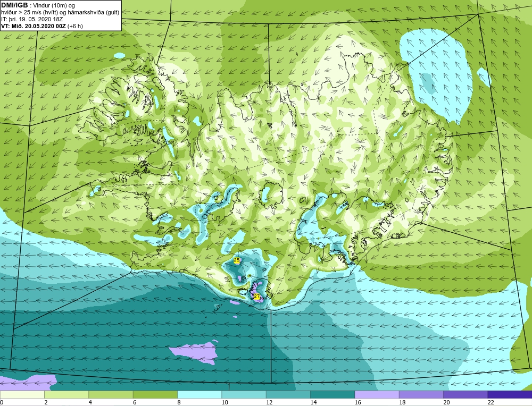Select the 6–8 m/s dark green swatch
The height and width of the screenshot is (406, 532).
pos(155,394)
